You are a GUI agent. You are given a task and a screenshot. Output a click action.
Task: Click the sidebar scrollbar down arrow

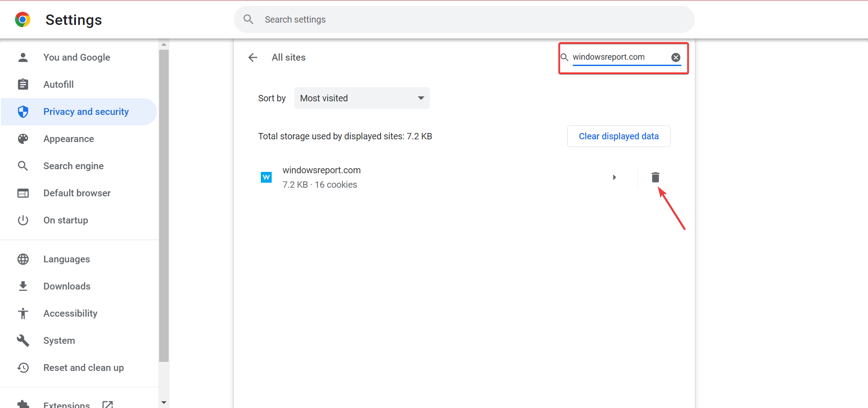pyautogui.click(x=164, y=402)
